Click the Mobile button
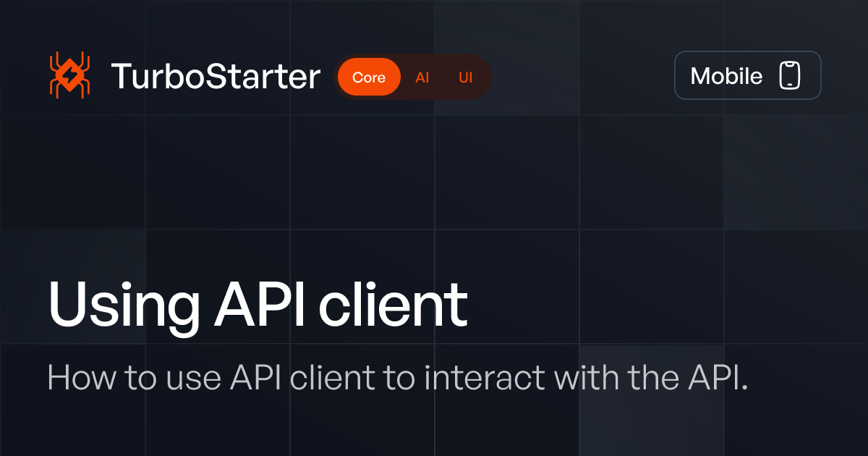This screenshot has height=456, width=868. [x=747, y=75]
